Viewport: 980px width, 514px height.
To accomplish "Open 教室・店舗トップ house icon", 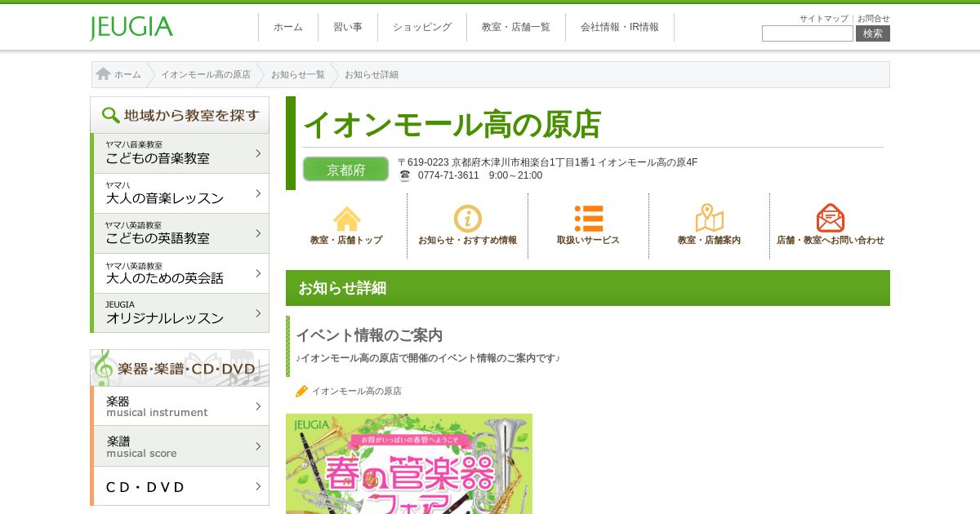I will pos(346,219).
